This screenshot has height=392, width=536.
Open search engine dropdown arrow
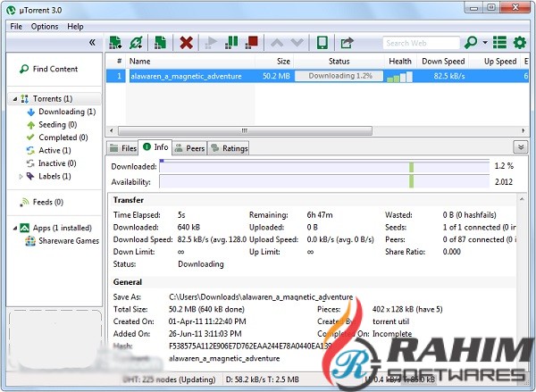pos(485,43)
